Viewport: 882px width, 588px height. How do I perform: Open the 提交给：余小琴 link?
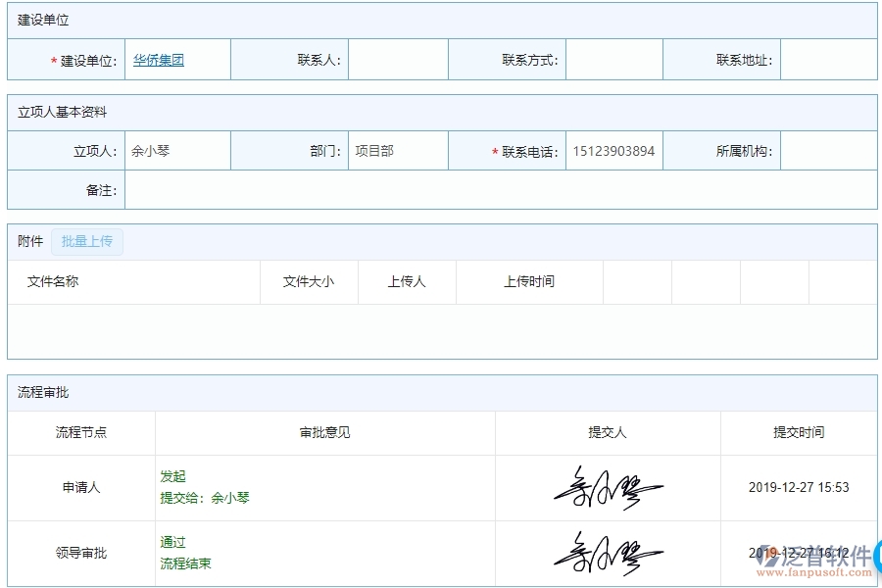tap(207, 498)
